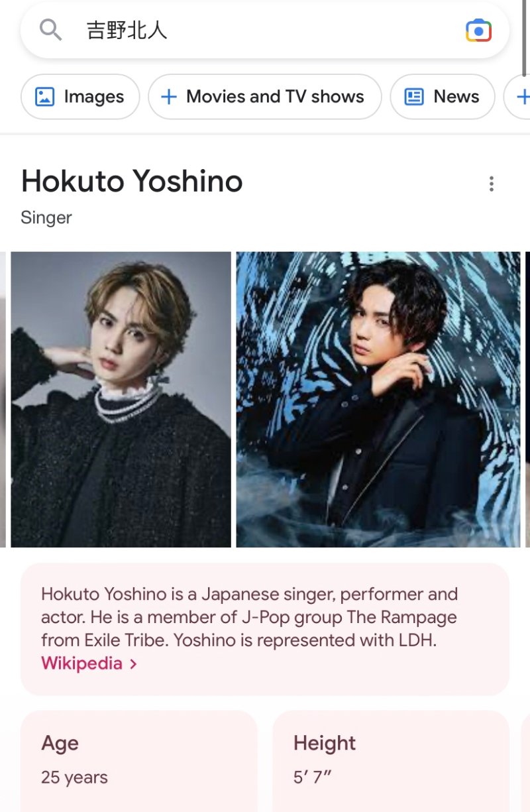The width and height of the screenshot is (530, 812).
Task: Open the Wikipedia link
Action: pyautogui.click(x=81, y=664)
